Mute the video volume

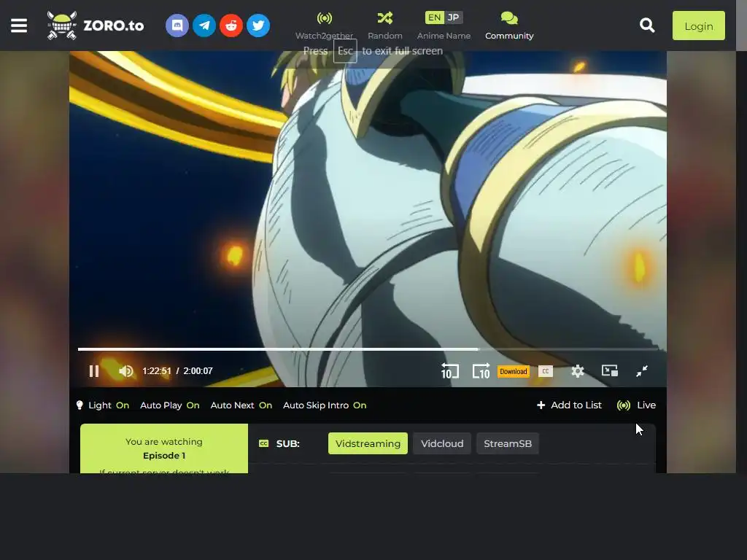coord(125,371)
